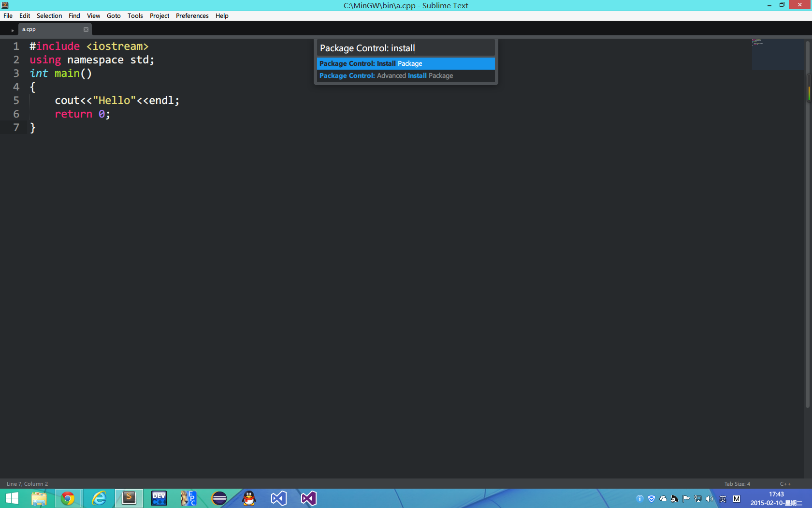This screenshot has width=812, height=508.
Task: Open the OneDrive cloud tray icon
Action: [x=663, y=499]
